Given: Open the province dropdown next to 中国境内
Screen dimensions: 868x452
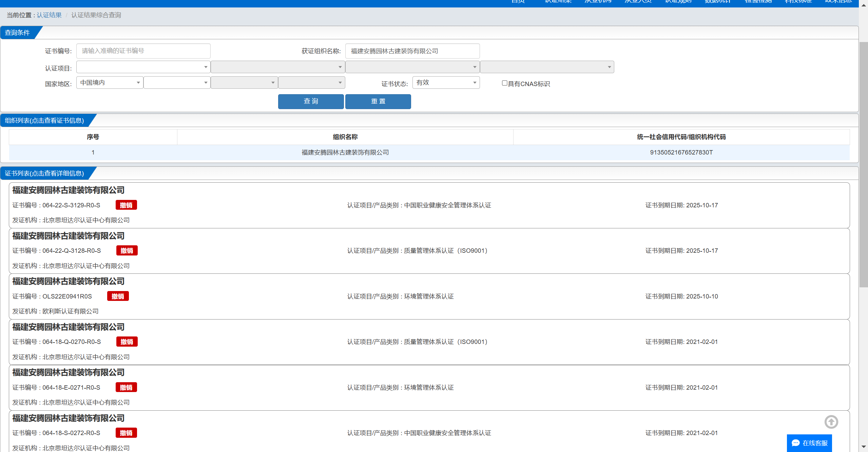Looking at the screenshot, I should [177, 83].
